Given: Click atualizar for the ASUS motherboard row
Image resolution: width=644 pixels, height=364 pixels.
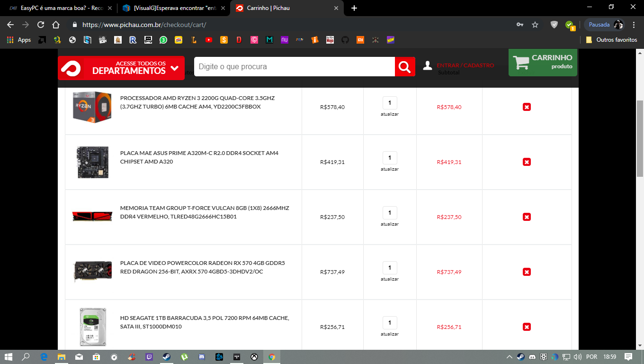Looking at the screenshot, I should [x=390, y=169].
